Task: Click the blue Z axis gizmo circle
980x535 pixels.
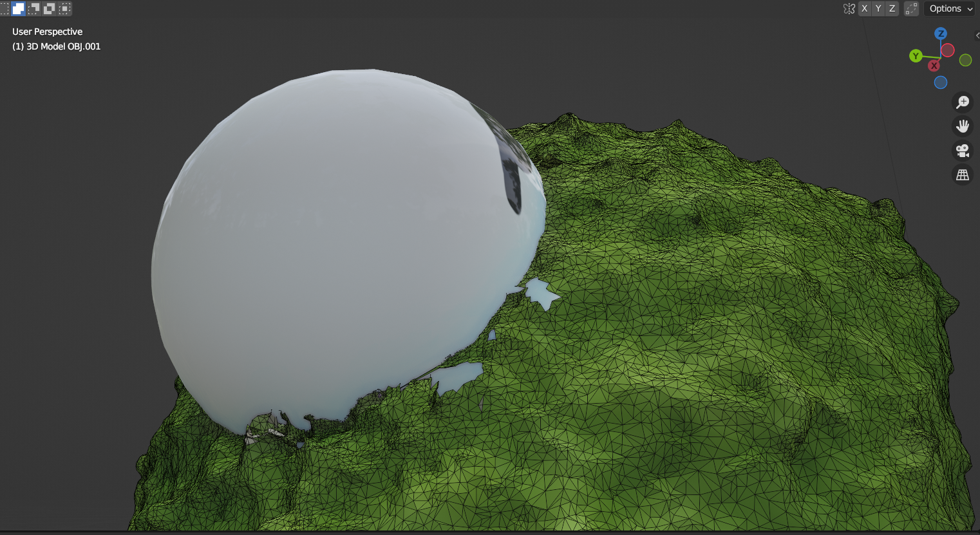Action: tap(941, 33)
